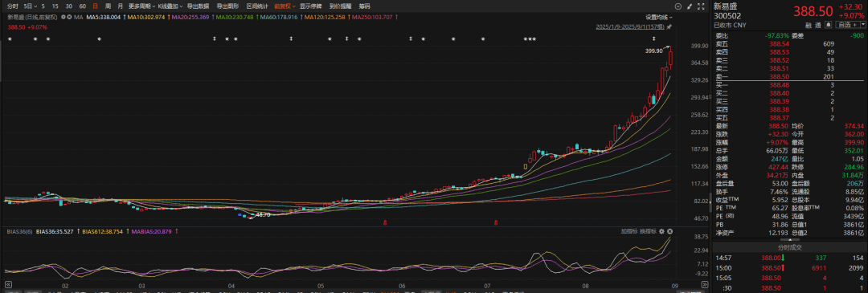Image resolution: width=868 pixels, height=293 pixels.
Task: Open BIAS36 indicator settings gear
Action: [x=661, y=231]
